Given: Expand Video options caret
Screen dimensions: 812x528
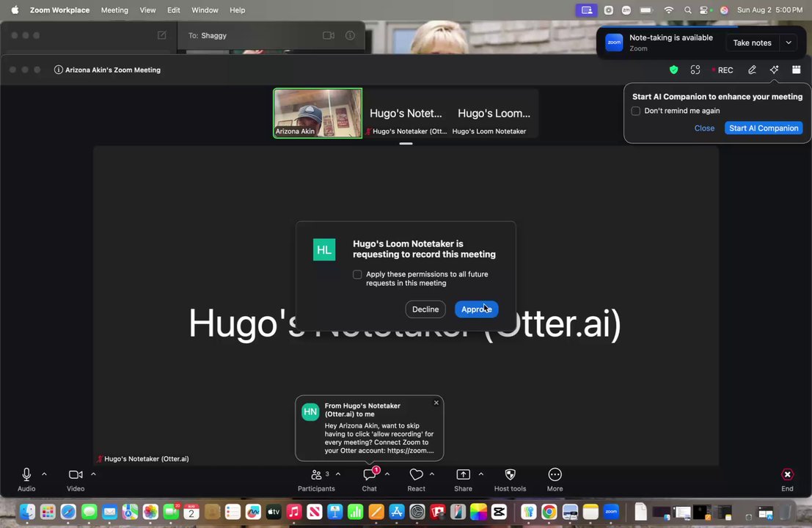Looking at the screenshot, I should pyautogui.click(x=93, y=474).
